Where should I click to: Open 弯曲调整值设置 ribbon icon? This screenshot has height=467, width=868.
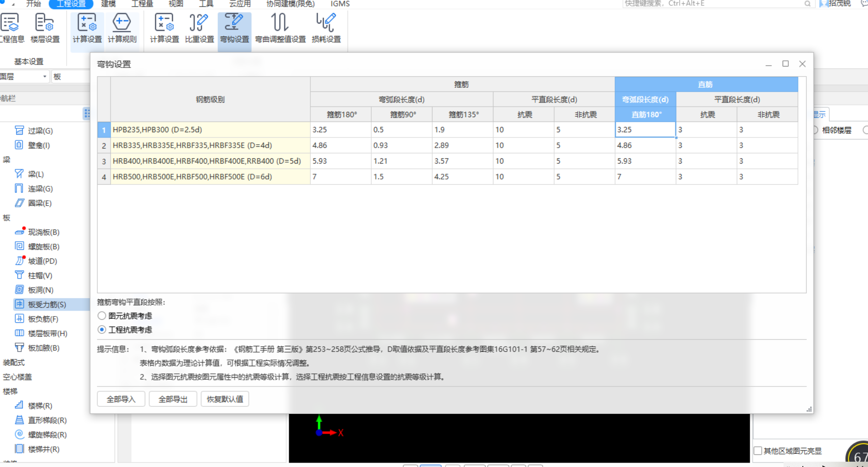click(280, 23)
